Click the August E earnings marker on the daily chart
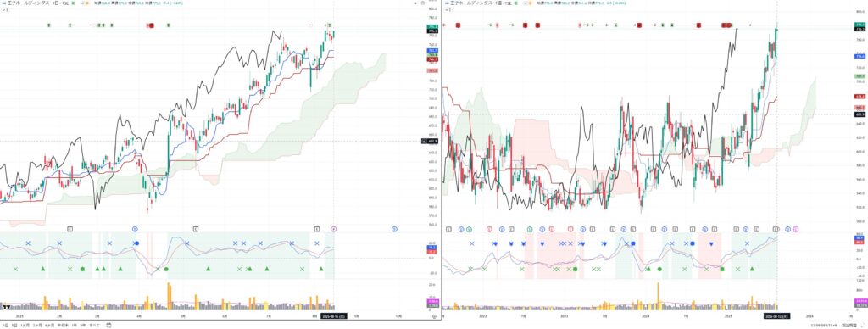Viewport: 868px width, 329px height. tap(317, 229)
